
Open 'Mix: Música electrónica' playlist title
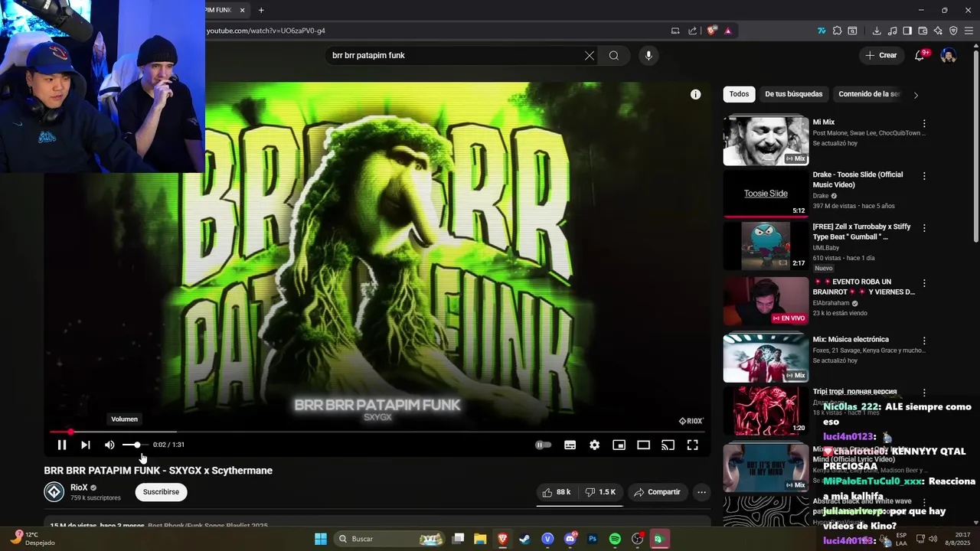tap(851, 340)
